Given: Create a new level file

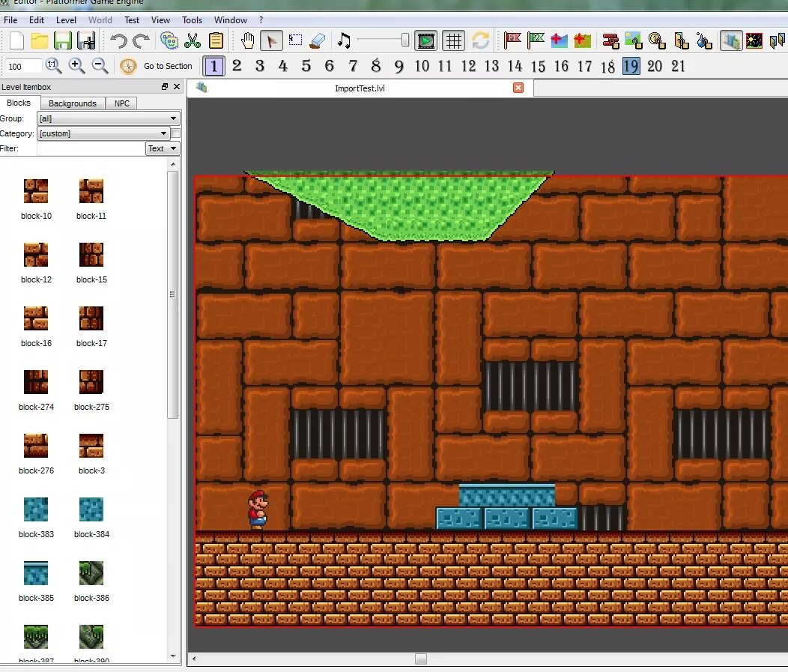Looking at the screenshot, I should tap(16, 40).
